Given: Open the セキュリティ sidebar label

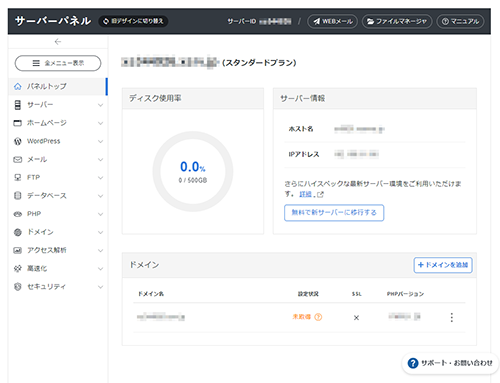Looking at the screenshot, I should click(46, 287).
